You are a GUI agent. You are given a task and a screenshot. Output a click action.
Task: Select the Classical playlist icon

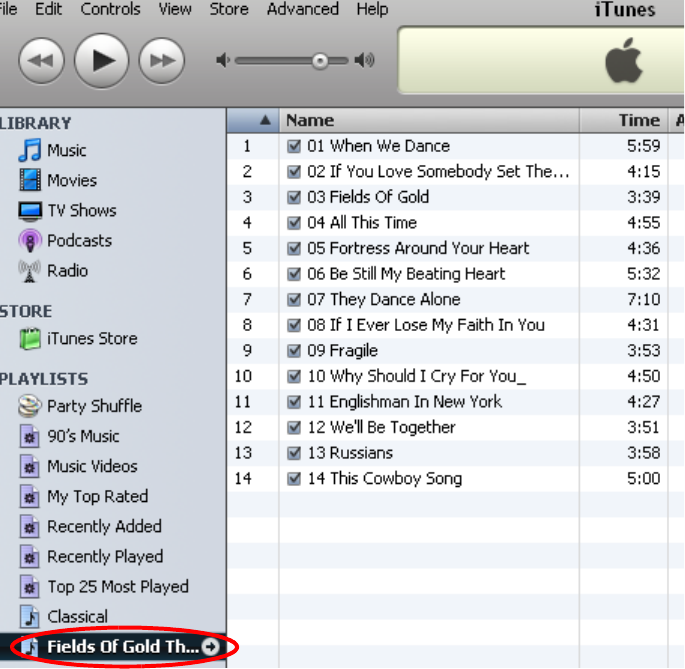click(x=30, y=617)
